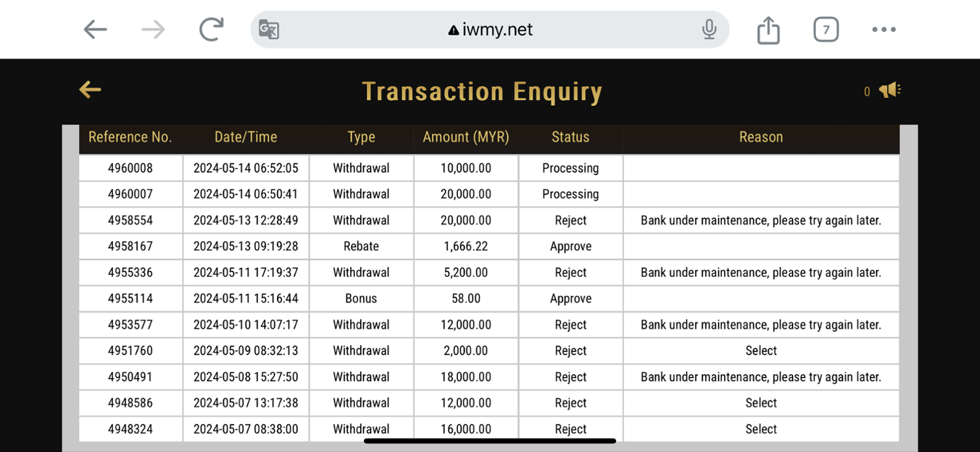Go back using the gold page arrow
Screen dimensions: 980x452
90,90
